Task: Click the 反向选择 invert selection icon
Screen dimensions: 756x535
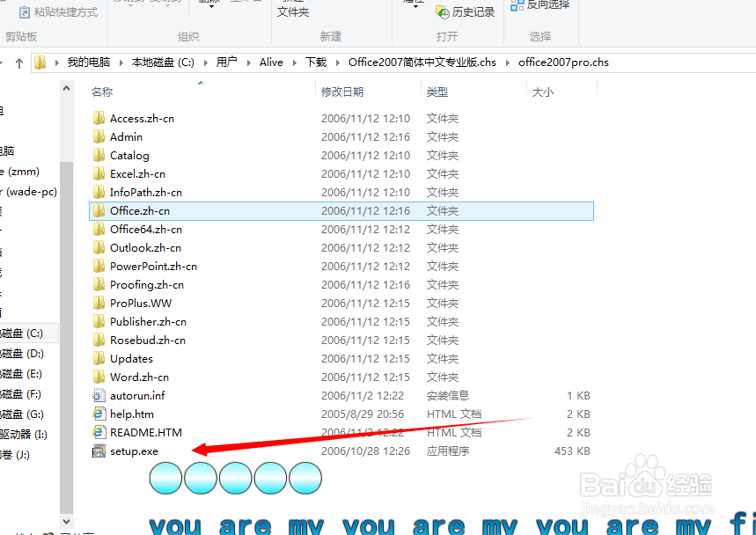Action: (517, 4)
